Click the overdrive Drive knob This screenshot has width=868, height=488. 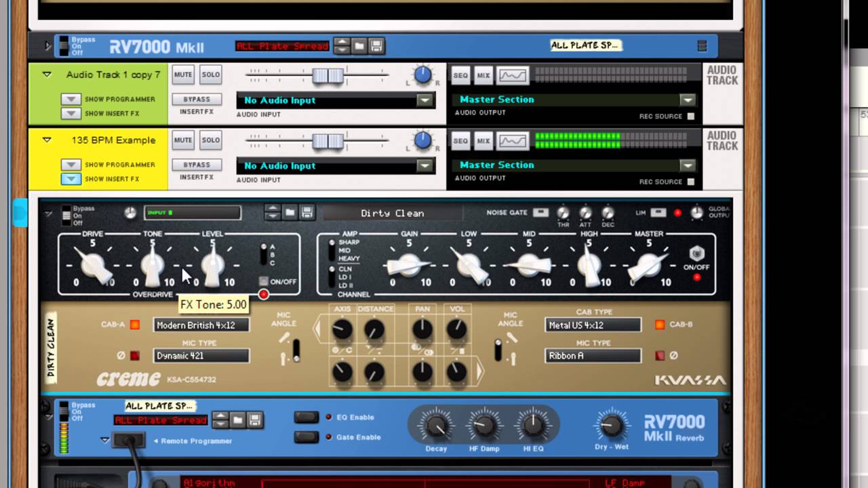pos(93,265)
